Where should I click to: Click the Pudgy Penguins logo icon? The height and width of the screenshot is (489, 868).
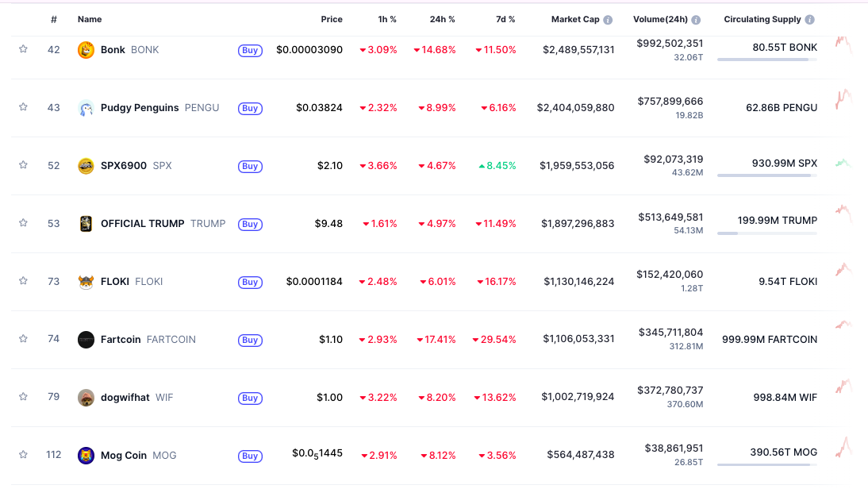[x=86, y=108]
